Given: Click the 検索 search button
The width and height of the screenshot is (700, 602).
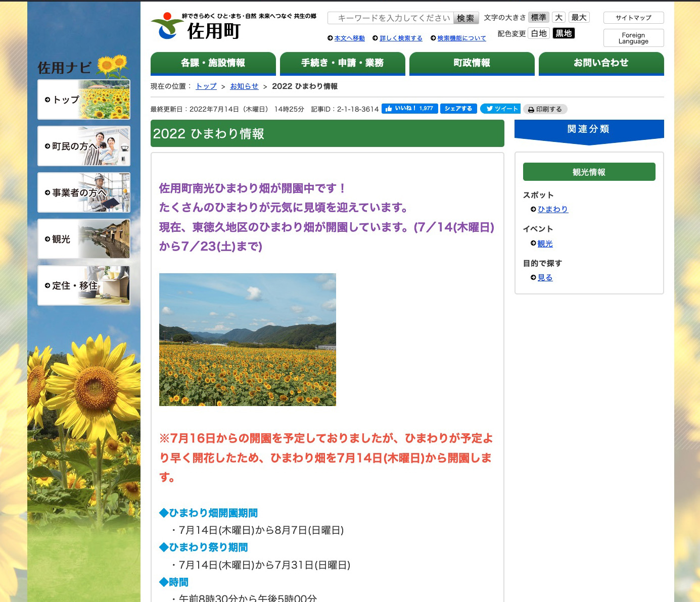Looking at the screenshot, I should [465, 18].
